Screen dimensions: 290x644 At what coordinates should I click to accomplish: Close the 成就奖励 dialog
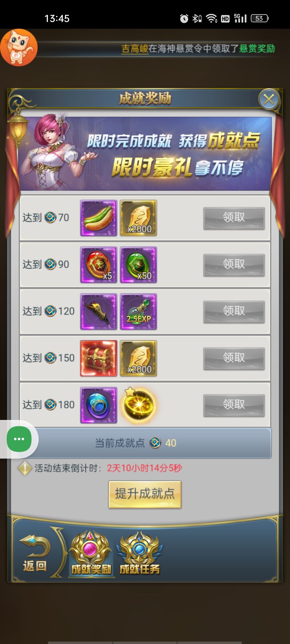269,100
